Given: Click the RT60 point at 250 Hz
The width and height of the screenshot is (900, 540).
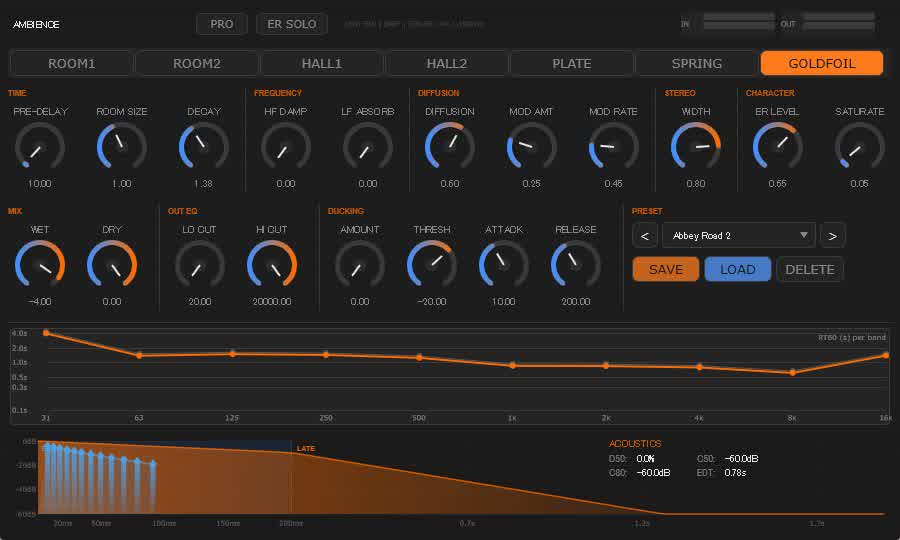Looking at the screenshot, I should [x=326, y=355].
